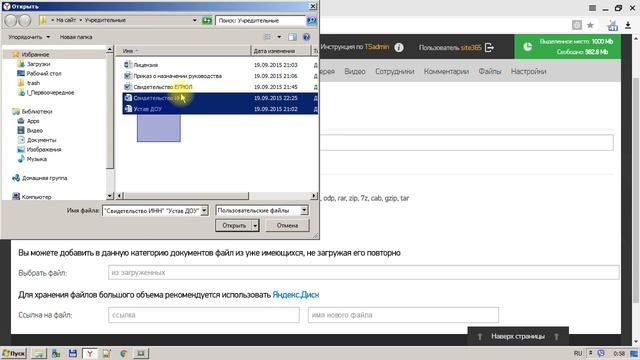Expand the address path history dropdown
Screen dimensions: 640x360
195,20
